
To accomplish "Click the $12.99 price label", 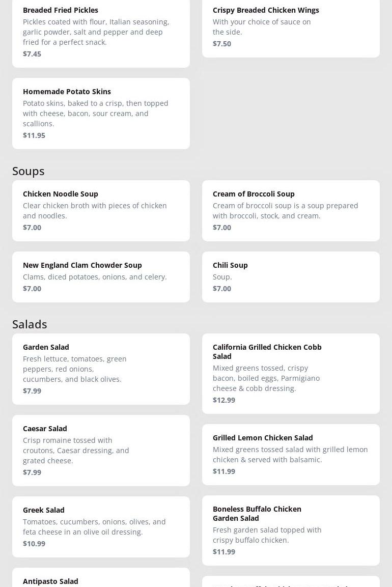I will (224, 400).
